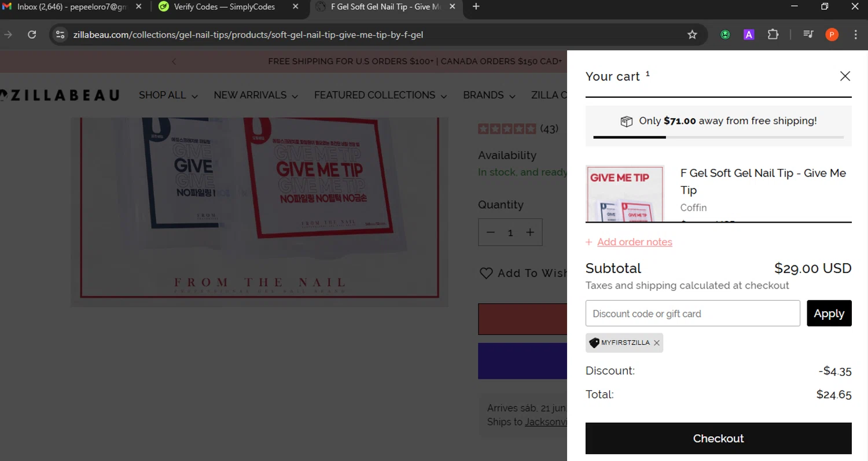The width and height of the screenshot is (868, 461).
Task: Click the plus icon beside Add order notes
Action: (x=589, y=242)
